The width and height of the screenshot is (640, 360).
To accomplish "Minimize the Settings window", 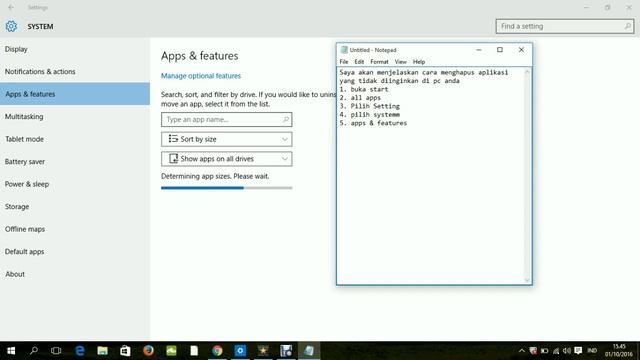I will coord(587,7).
